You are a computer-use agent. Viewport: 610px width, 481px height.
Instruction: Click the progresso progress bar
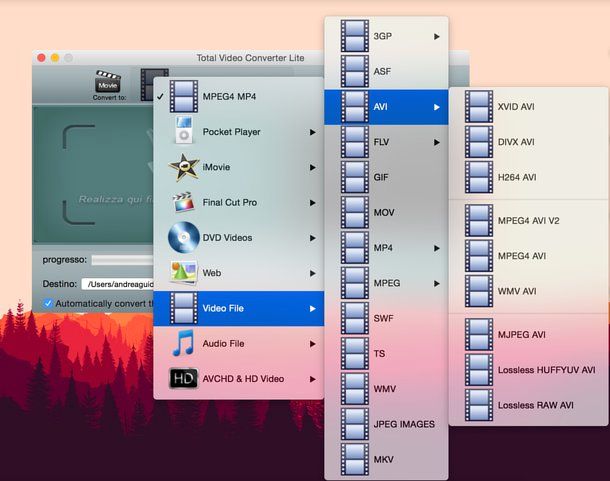point(123,260)
